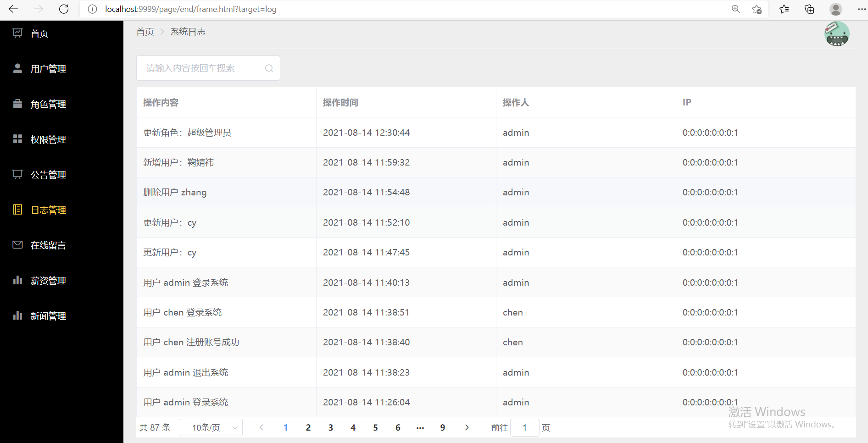Click operator chen in 登录系统 row
The width and height of the screenshot is (868, 443).
point(513,312)
